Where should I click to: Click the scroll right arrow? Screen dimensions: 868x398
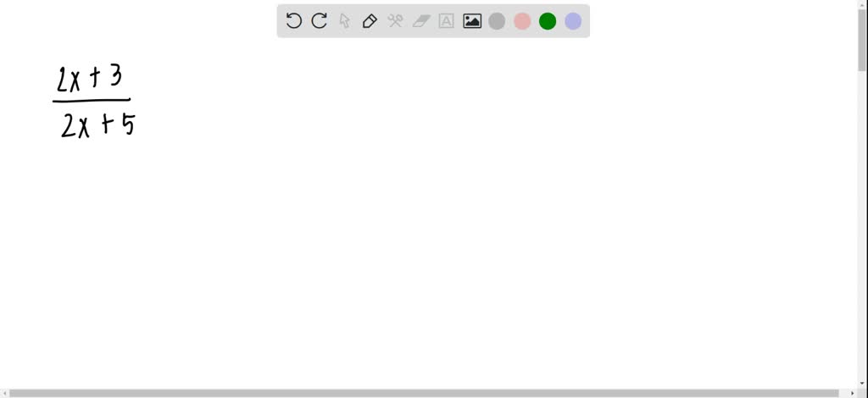pyautogui.click(x=853, y=393)
